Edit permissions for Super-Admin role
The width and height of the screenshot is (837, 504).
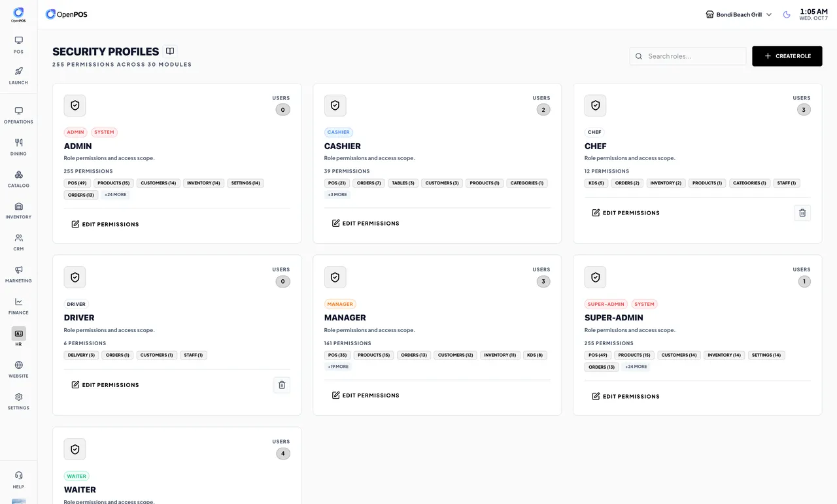tap(626, 396)
